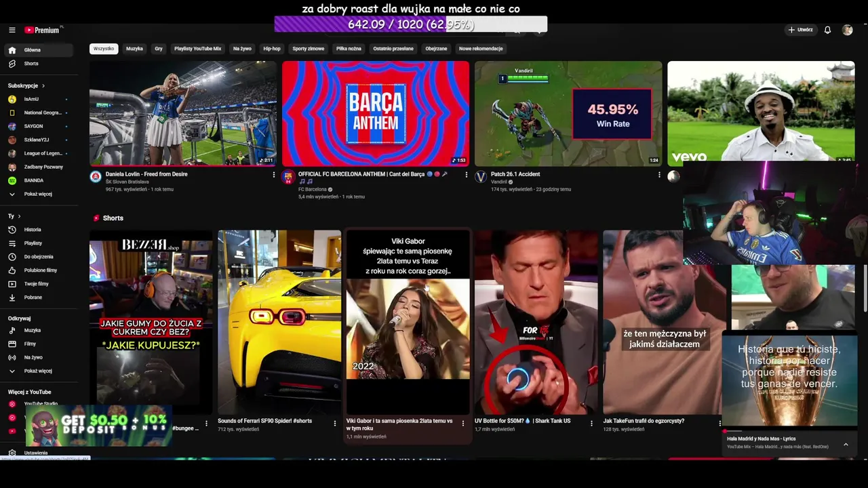Select Playlisty YouTube Mix chip
Image resolution: width=868 pixels, height=488 pixels.
pos(198,49)
